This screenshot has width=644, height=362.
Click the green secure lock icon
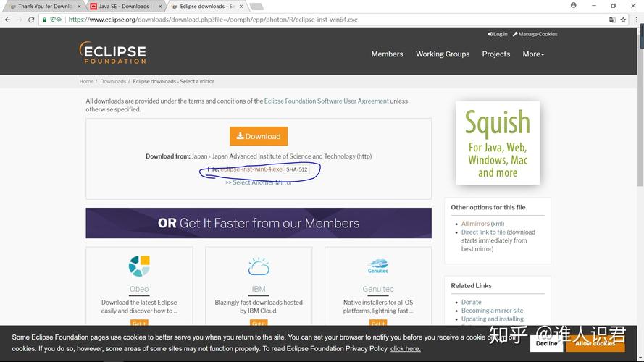(44, 20)
